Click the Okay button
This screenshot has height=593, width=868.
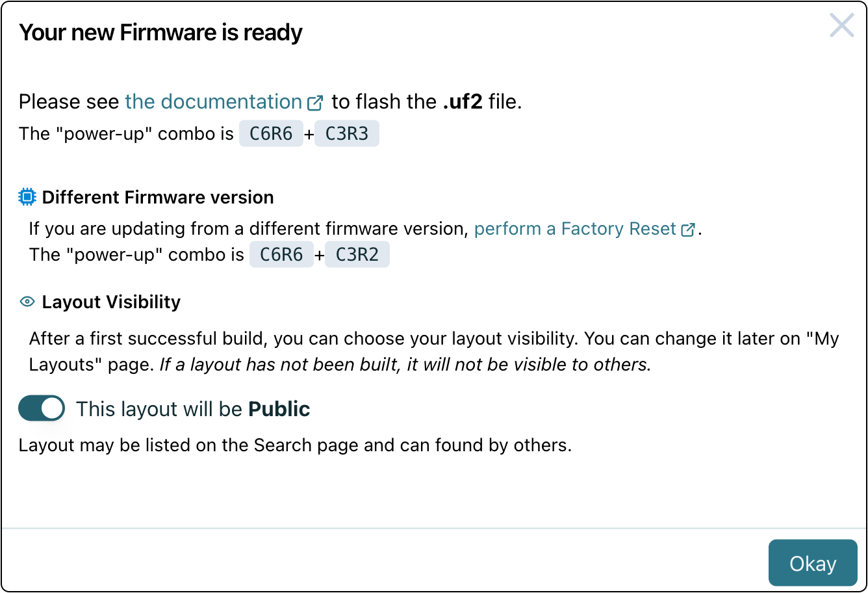point(813,562)
